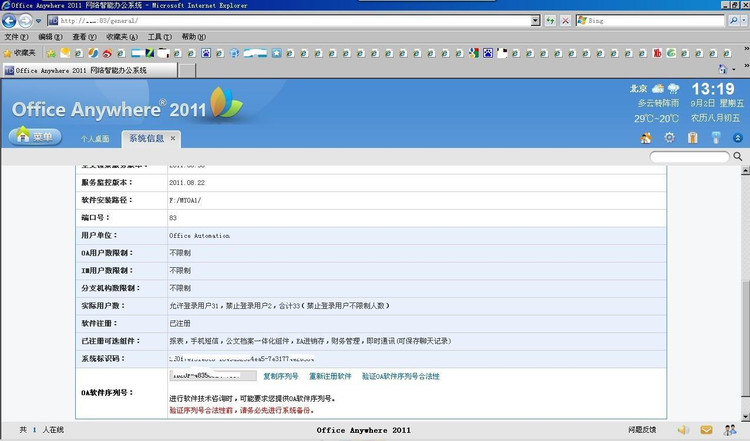Open the first Baidu paw bookmark icon

pyautogui.click(x=206, y=53)
